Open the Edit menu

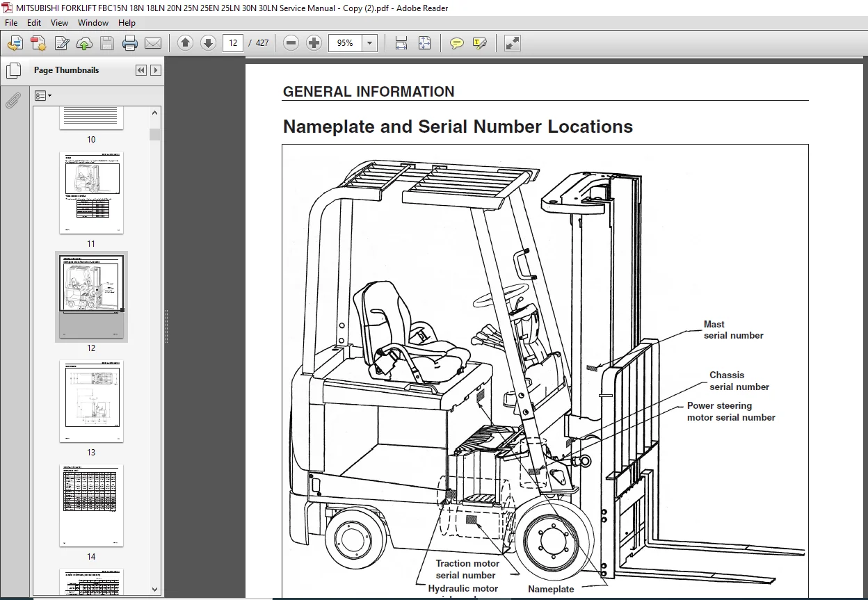[x=34, y=23]
